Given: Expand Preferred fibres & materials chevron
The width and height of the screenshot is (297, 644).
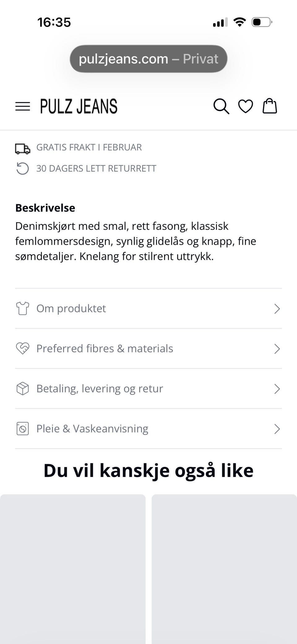Looking at the screenshot, I should coord(277,349).
